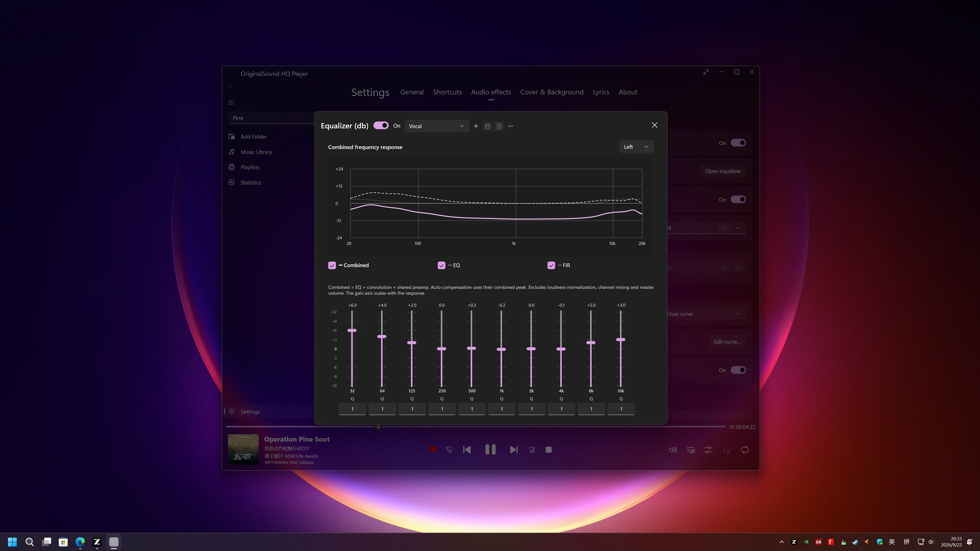Show hidden system tray icons
The image size is (980, 551).
point(782,542)
